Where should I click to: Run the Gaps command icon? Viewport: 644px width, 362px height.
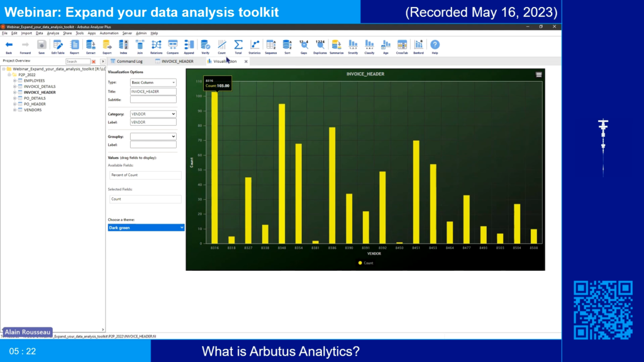pyautogui.click(x=304, y=47)
